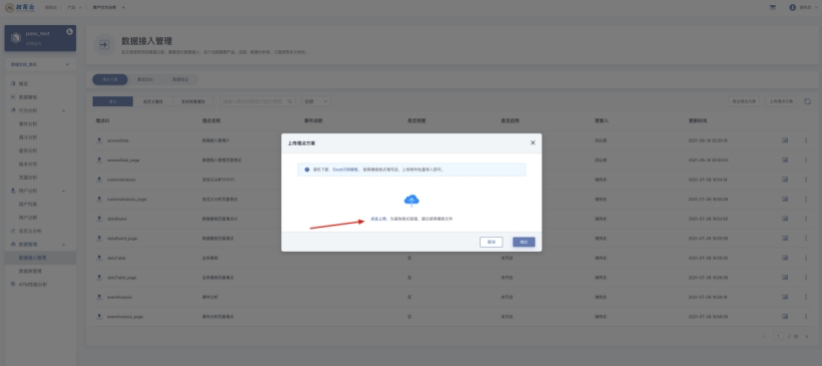The height and width of the screenshot is (366, 822).
Task: Open the more menu for the dataTable row
Action: 806,258
